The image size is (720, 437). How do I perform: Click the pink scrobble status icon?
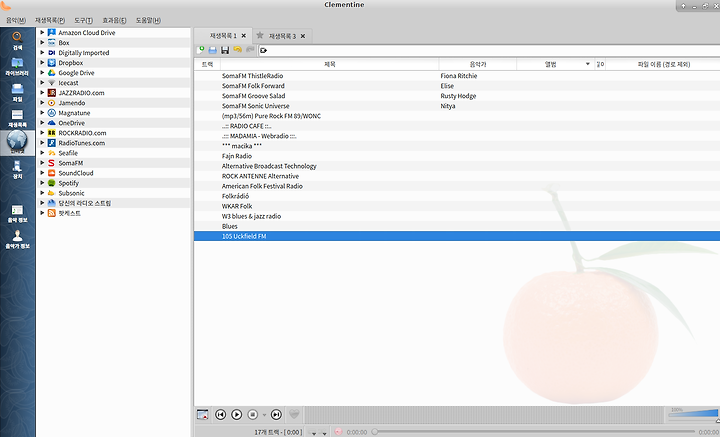point(338,432)
